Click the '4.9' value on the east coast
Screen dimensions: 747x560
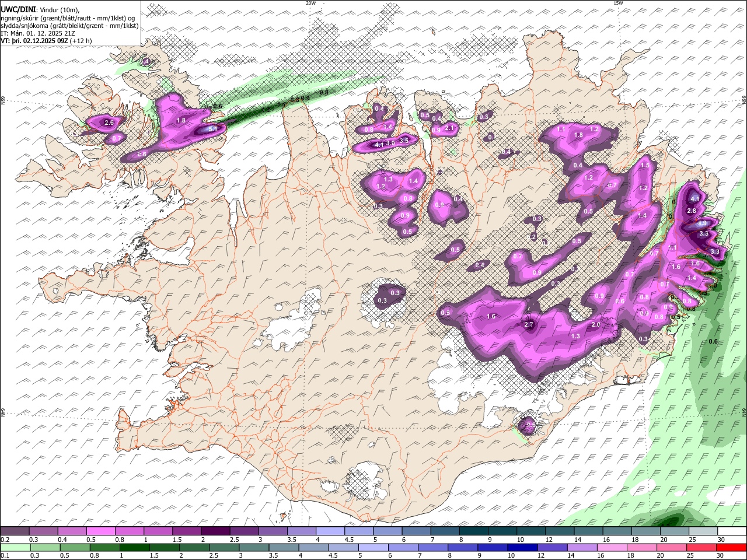coord(703,223)
